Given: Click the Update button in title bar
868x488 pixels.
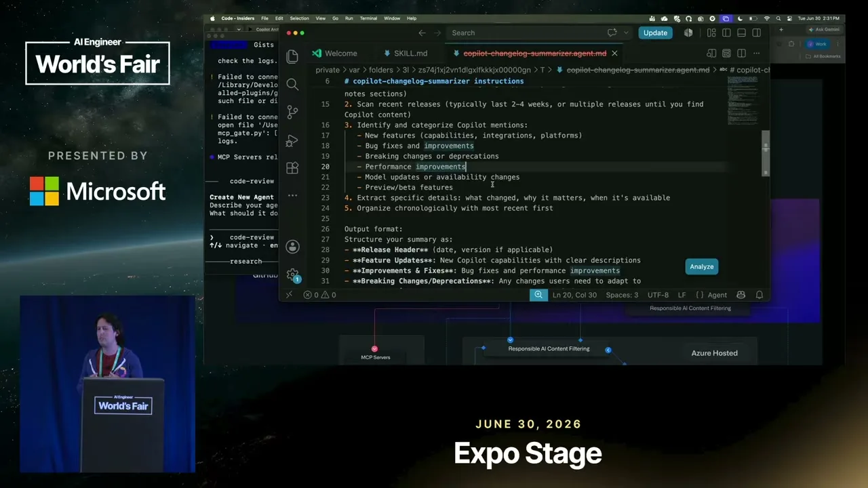Looking at the screenshot, I should coord(655,33).
